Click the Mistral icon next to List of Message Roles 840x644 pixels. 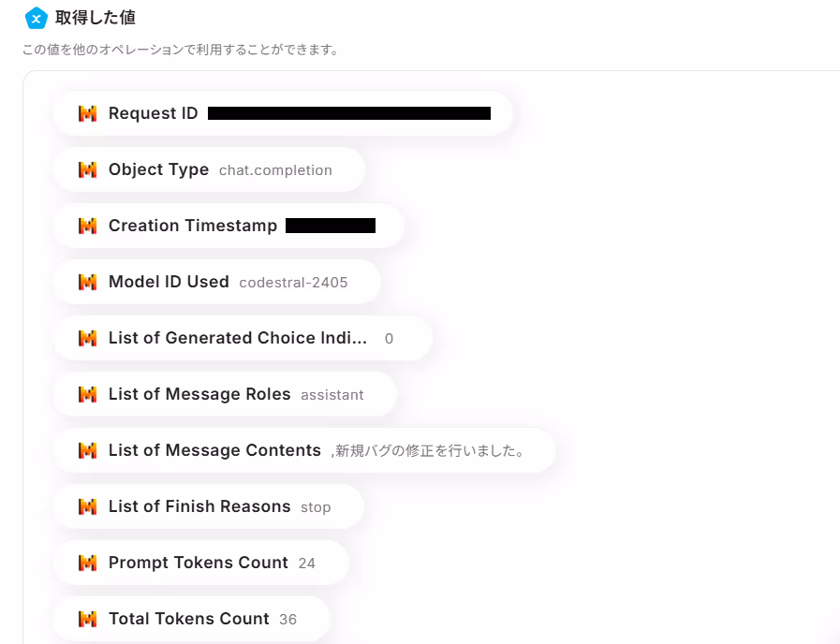(x=87, y=394)
